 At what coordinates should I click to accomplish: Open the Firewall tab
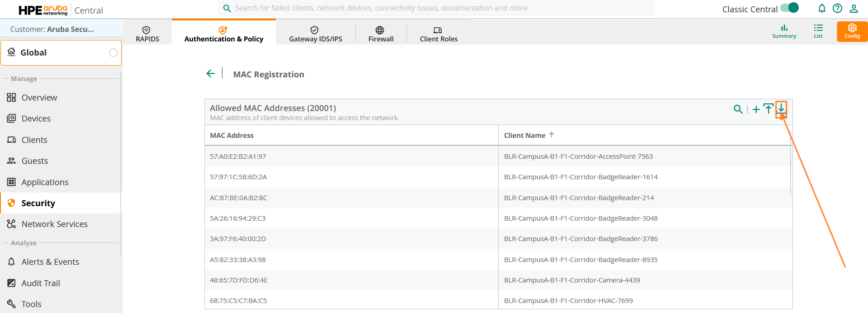click(x=381, y=34)
